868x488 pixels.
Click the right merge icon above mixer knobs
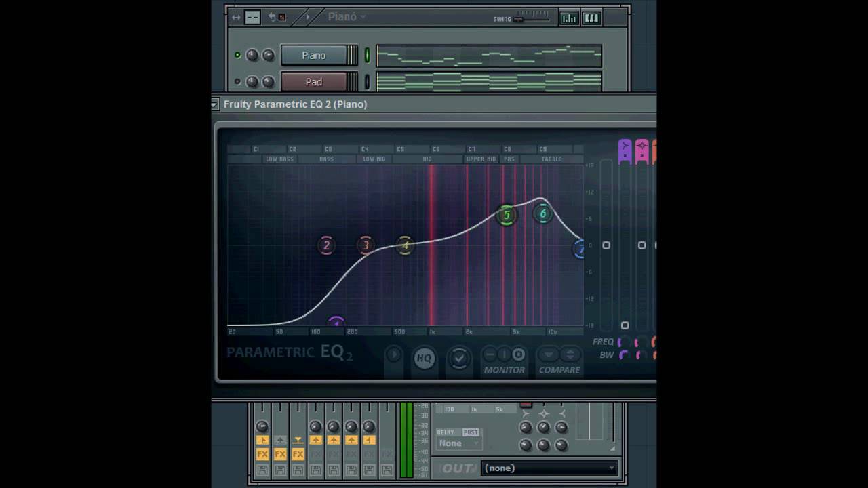tap(561, 413)
